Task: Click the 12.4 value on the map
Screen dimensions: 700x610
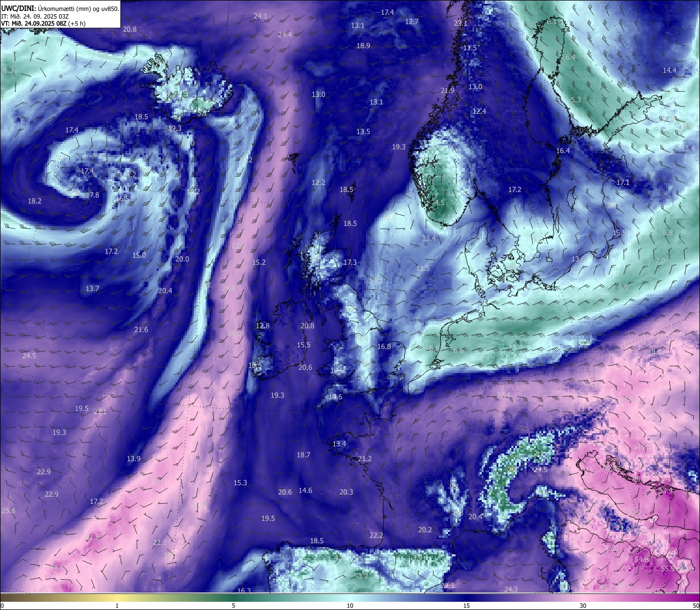Action: tap(479, 112)
